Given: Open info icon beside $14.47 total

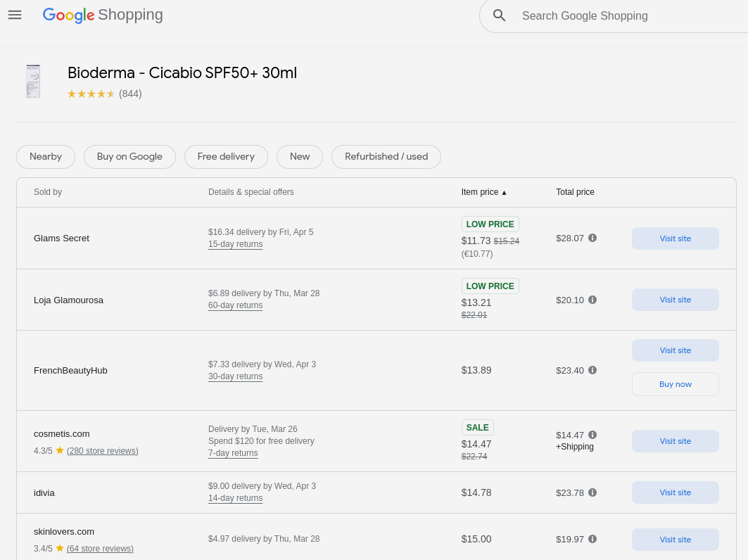Looking at the screenshot, I should coord(592,435).
